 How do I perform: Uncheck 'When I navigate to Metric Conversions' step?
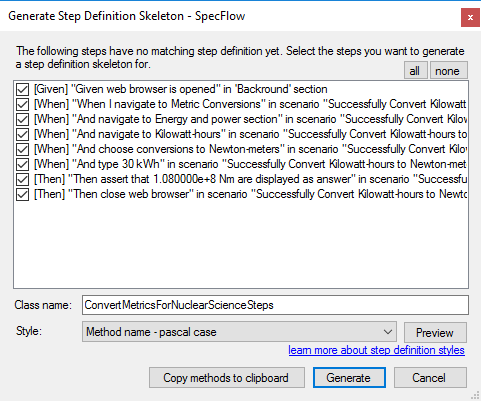(22, 104)
